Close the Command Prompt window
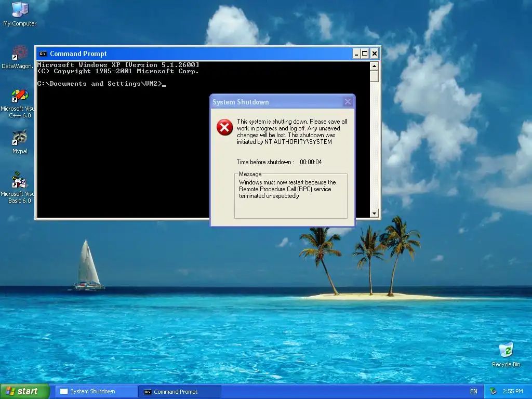 tap(374, 54)
